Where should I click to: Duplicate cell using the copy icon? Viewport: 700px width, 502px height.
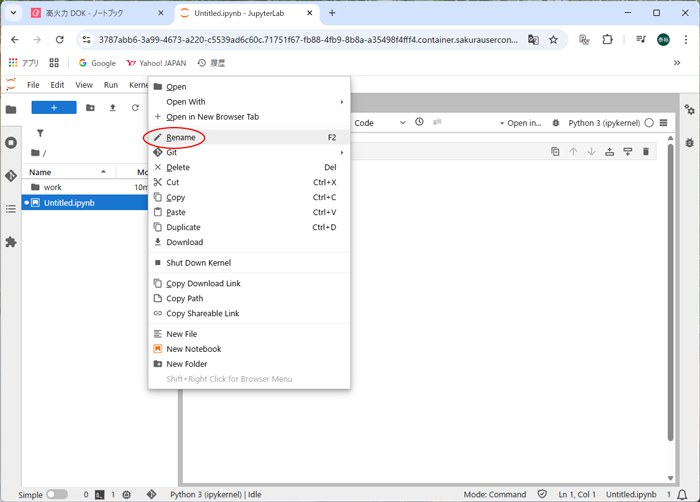pyautogui.click(x=555, y=152)
